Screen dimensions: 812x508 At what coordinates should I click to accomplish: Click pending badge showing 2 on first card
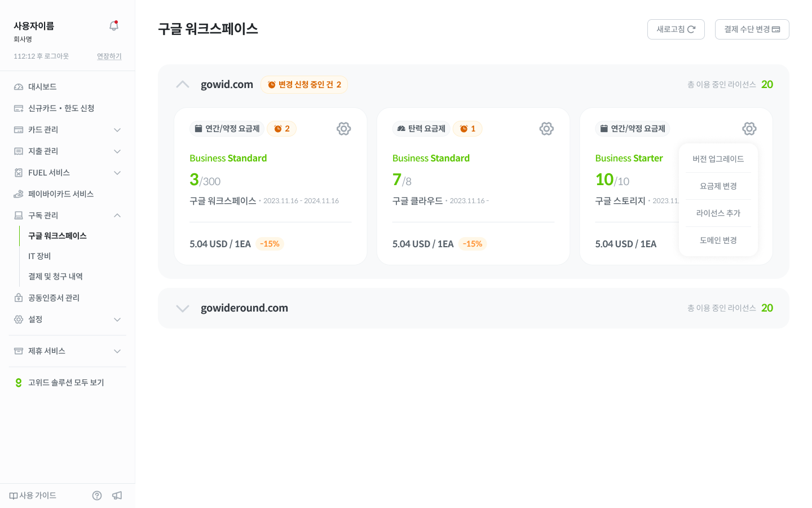(282, 129)
